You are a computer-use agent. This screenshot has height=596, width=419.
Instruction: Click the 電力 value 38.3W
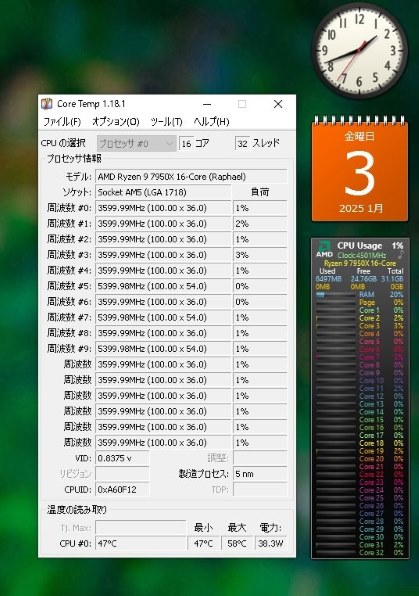coord(271,544)
